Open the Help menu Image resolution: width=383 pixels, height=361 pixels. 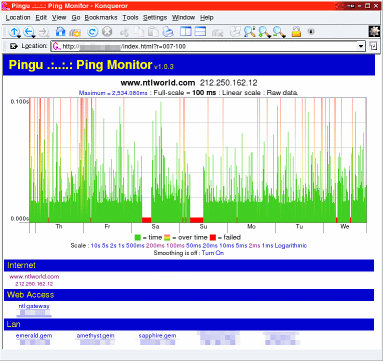[207, 18]
